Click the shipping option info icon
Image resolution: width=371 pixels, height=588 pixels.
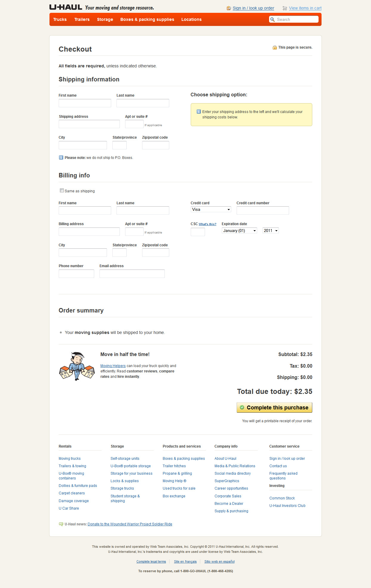click(x=199, y=112)
